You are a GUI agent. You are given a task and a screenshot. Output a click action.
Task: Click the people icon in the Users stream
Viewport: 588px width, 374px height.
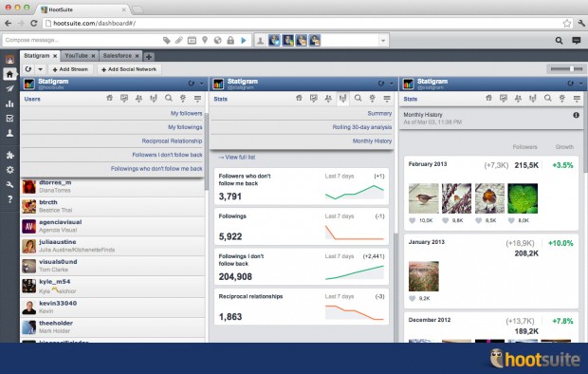pos(138,99)
